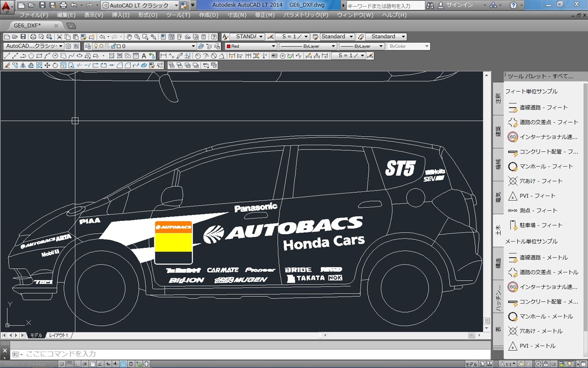
Task: Select the Polyline draw tool
Action: (x=23, y=56)
